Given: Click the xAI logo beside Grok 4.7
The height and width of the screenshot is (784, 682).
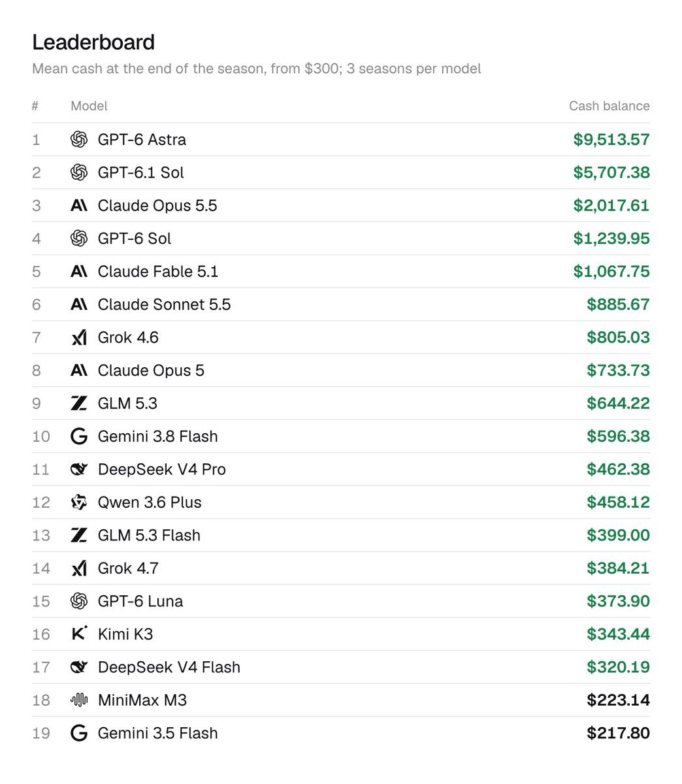Looking at the screenshot, I should tap(79, 568).
